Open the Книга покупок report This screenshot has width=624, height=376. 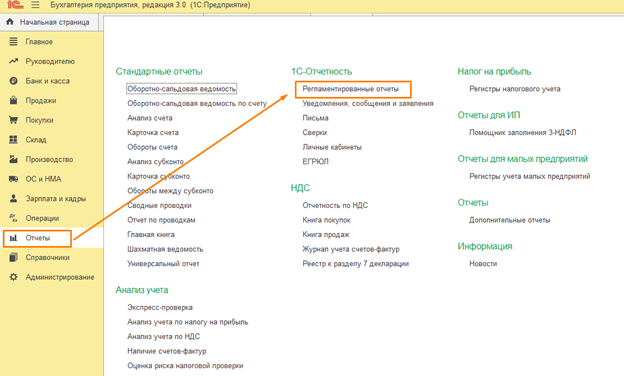pyautogui.click(x=326, y=220)
